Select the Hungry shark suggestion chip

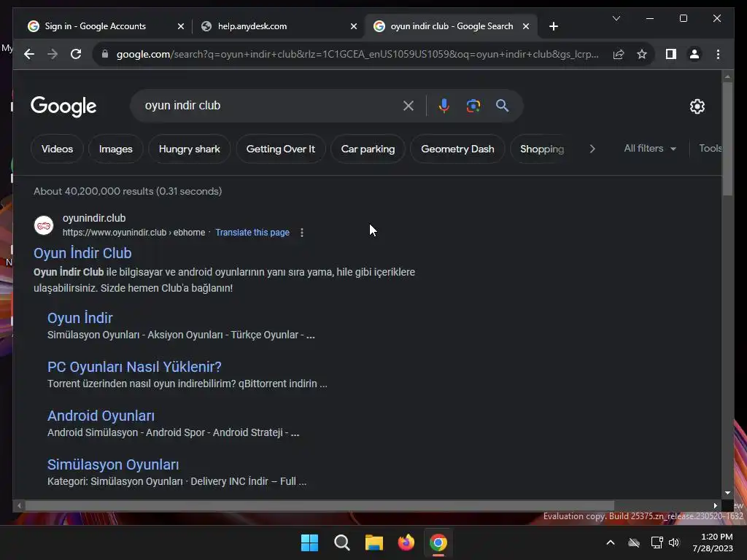click(189, 149)
